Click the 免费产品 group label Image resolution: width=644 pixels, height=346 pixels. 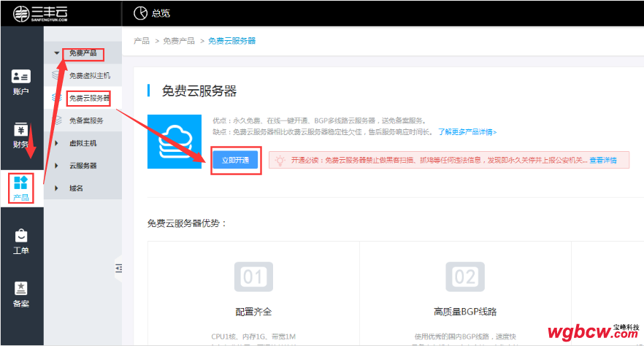[83, 53]
